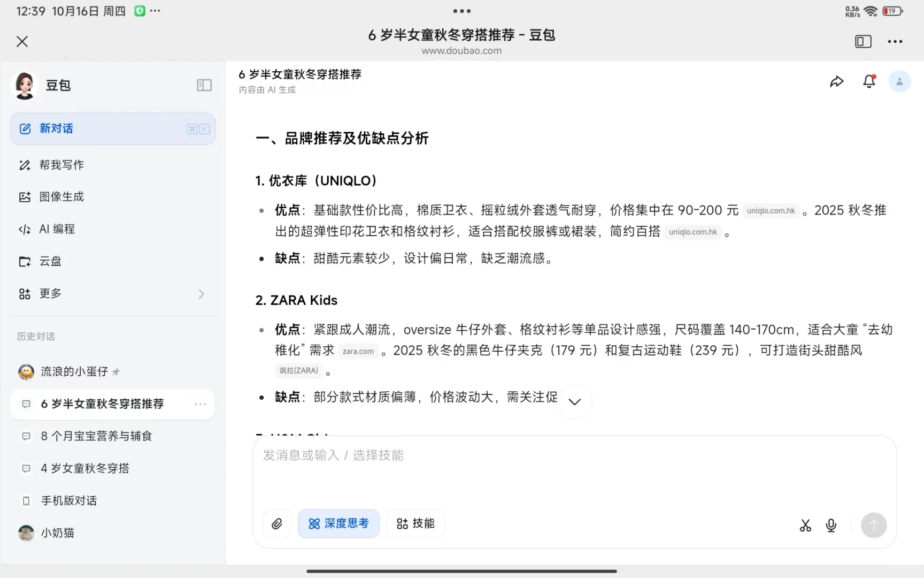Open the second uniqlo.com.hk citation after 简约百搭
Screen dimensions: 924x578
[693, 232]
